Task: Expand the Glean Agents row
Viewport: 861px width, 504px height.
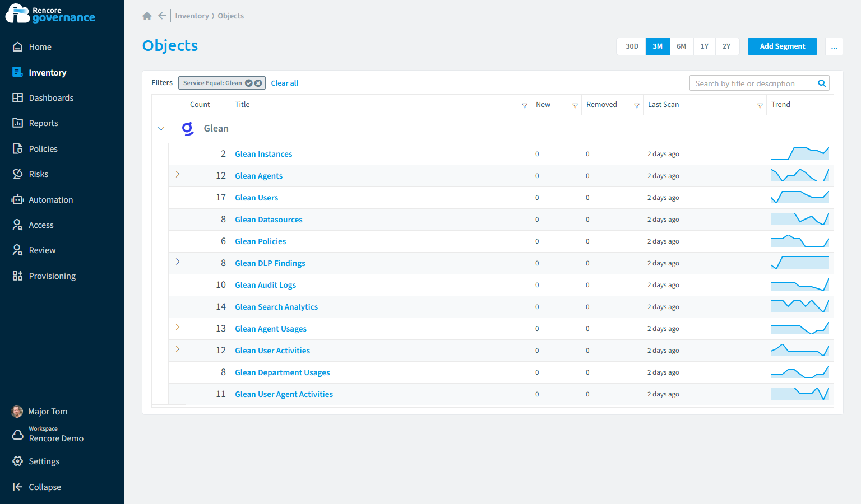Action: pos(178,174)
